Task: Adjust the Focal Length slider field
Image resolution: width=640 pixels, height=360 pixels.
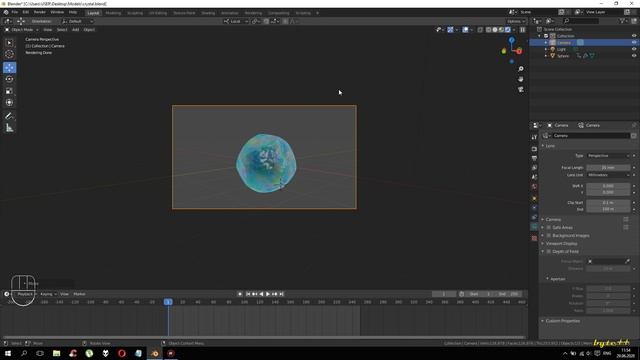Action: click(608, 168)
